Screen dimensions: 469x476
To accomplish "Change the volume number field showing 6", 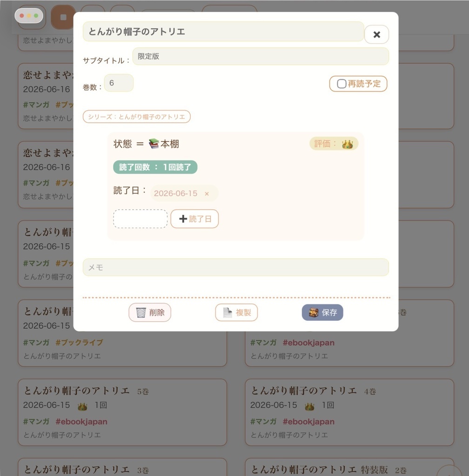I will pyautogui.click(x=119, y=83).
